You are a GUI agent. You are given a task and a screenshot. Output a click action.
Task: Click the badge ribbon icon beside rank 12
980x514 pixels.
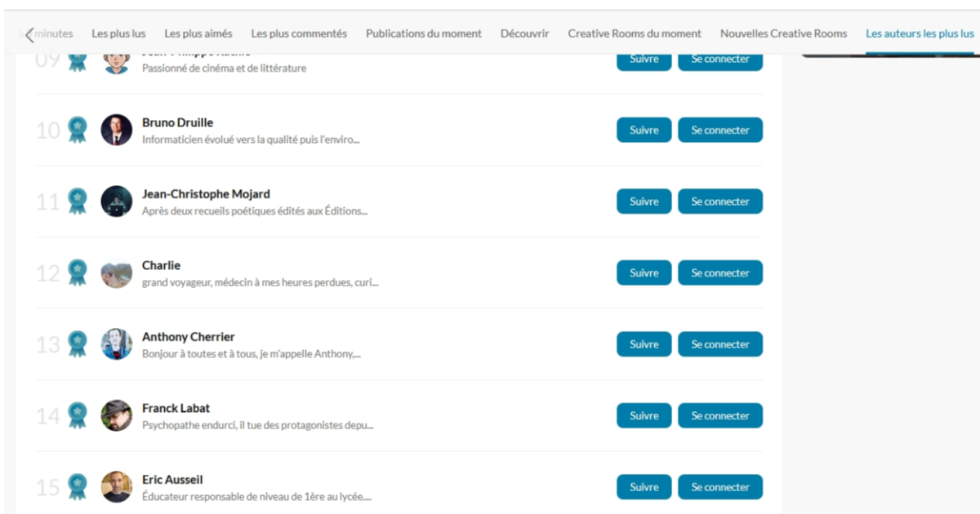click(78, 273)
